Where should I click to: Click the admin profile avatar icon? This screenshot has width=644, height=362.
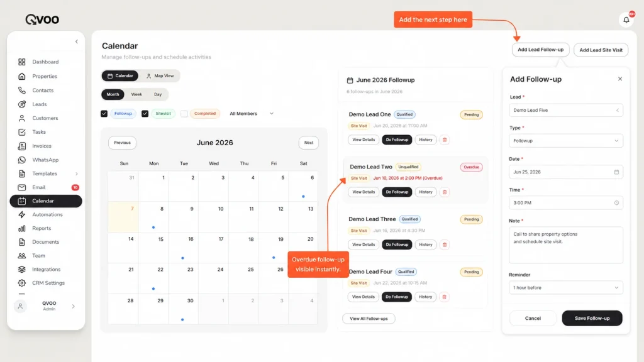20,306
